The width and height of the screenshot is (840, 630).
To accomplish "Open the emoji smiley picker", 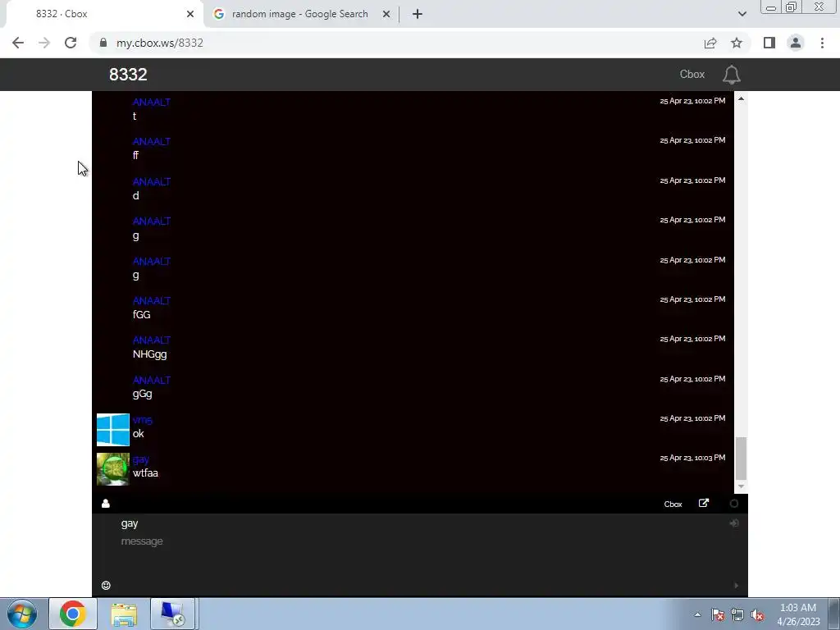I will [x=106, y=585].
